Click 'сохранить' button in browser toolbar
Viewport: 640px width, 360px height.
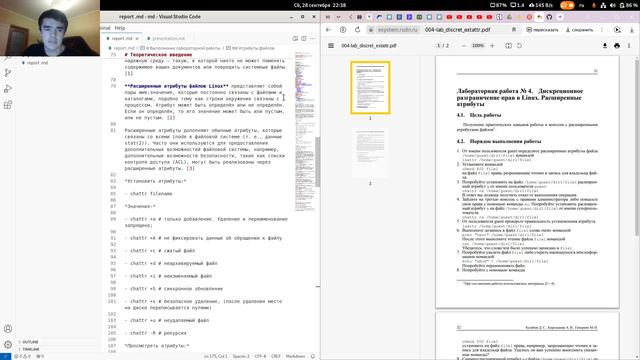click(x=579, y=30)
